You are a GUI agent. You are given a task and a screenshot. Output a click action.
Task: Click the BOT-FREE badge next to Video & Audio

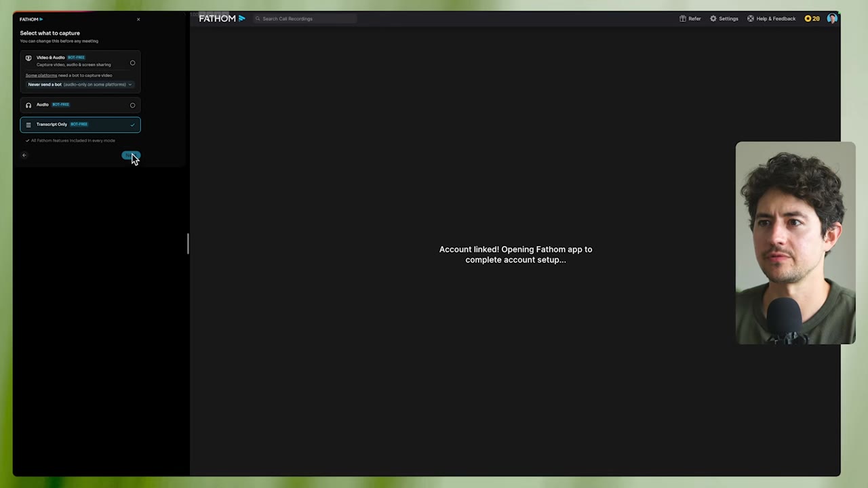(76, 58)
